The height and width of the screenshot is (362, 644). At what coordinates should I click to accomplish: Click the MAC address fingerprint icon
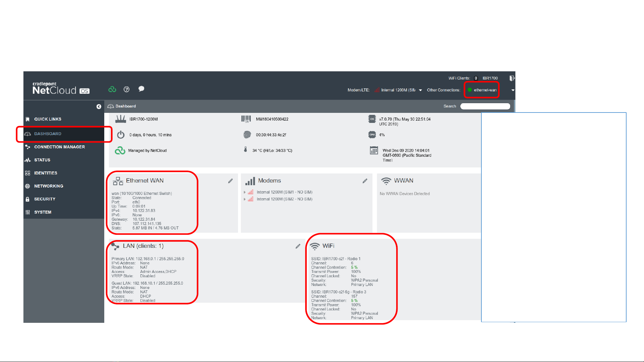[x=247, y=135]
